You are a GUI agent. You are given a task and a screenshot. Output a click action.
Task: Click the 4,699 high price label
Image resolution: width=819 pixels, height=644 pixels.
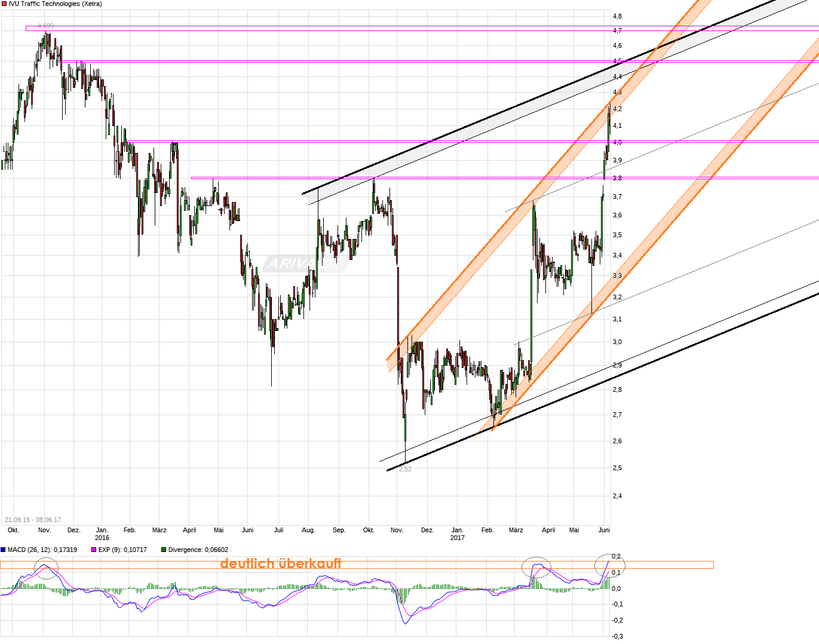click(x=45, y=26)
